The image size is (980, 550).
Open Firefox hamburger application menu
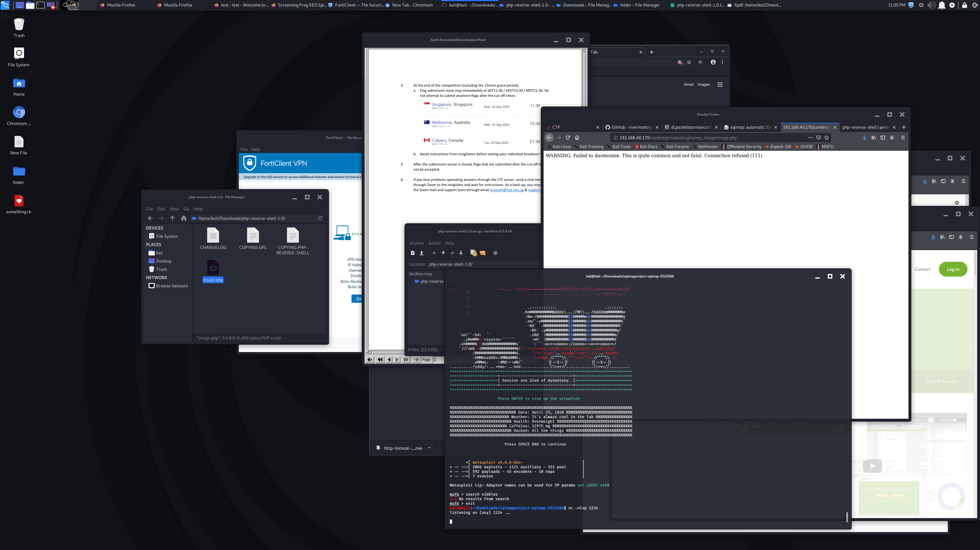[903, 138]
